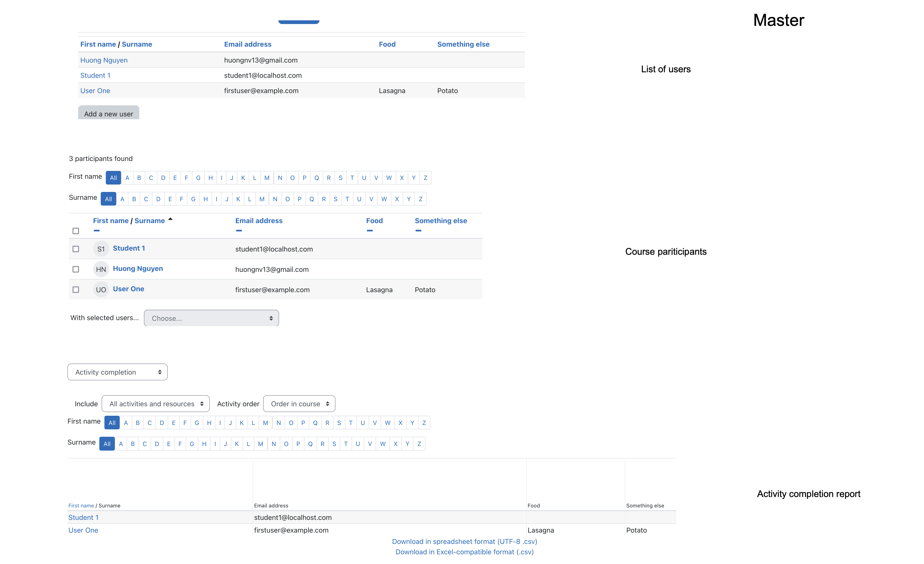Open Huong Nguyen profile in participants table
924x564 pixels.
click(x=138, y=269)
